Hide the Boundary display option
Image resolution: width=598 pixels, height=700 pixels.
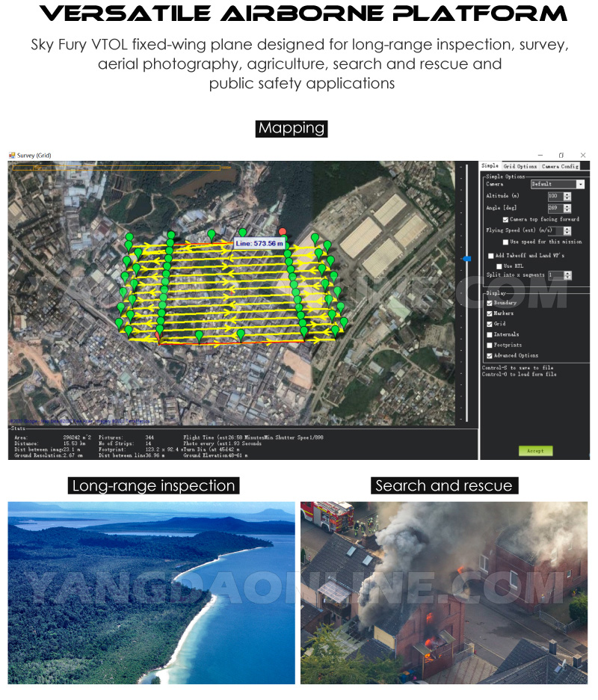tap(490, 303)
